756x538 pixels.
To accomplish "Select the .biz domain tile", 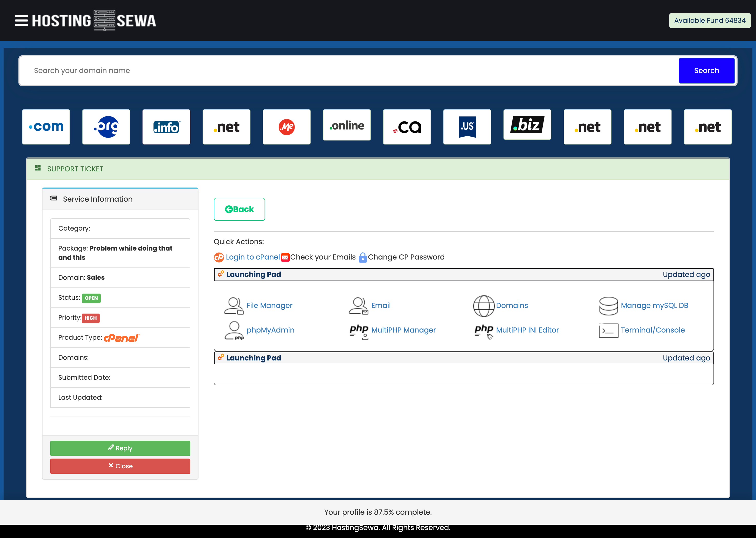I will (x=527, y=125).
